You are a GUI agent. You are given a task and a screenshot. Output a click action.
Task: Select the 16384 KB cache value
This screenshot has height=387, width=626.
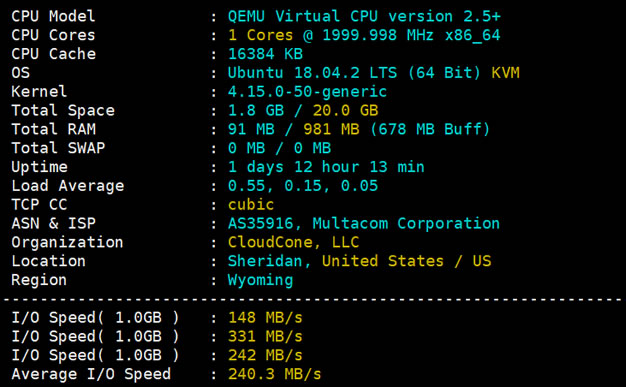coord(265,54)
